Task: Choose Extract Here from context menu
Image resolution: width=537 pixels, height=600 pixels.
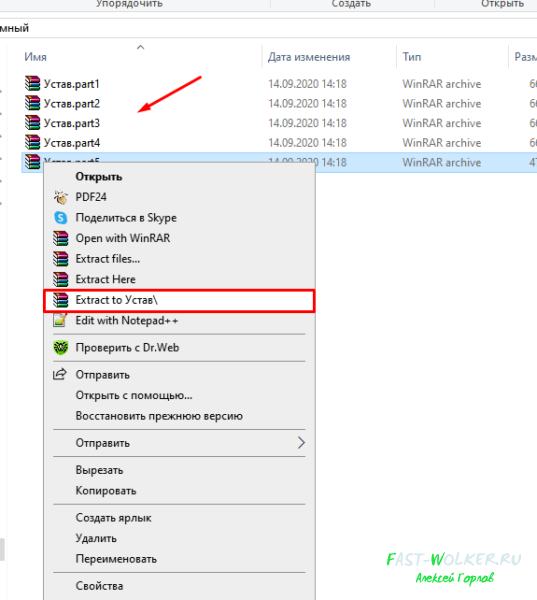Action: point(179,279)
